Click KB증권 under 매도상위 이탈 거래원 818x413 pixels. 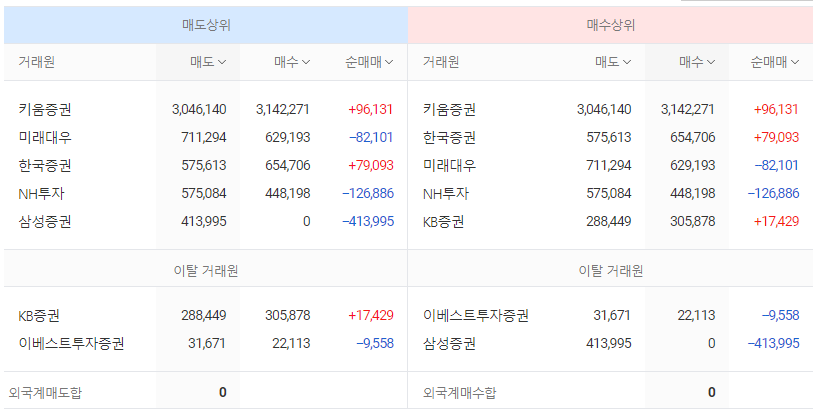(39, 315)
